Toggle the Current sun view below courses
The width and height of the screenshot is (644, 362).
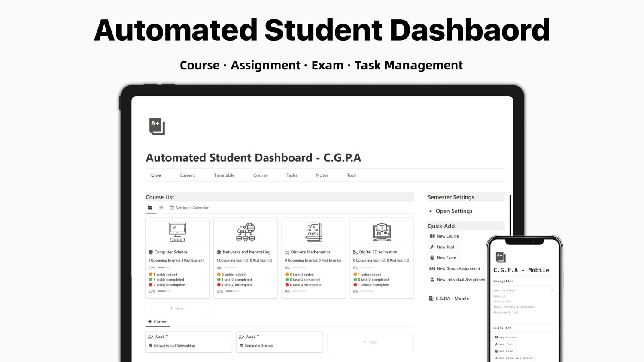pos(158,322)
